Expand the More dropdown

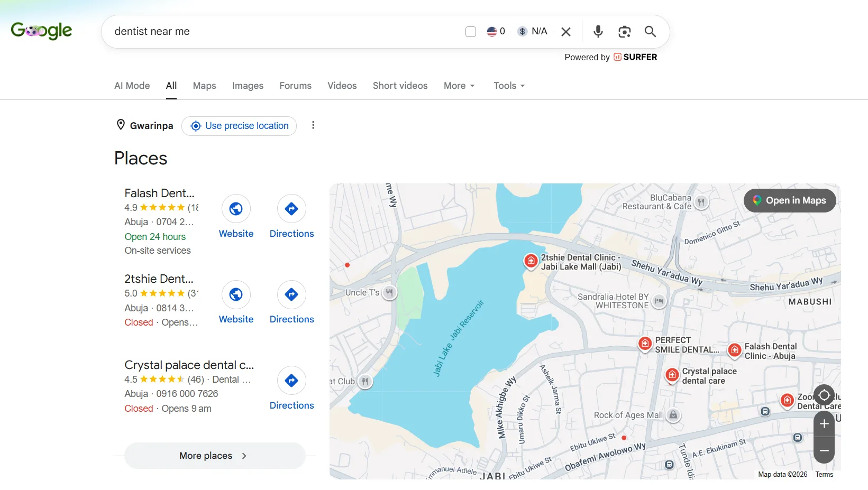(459, 86)
